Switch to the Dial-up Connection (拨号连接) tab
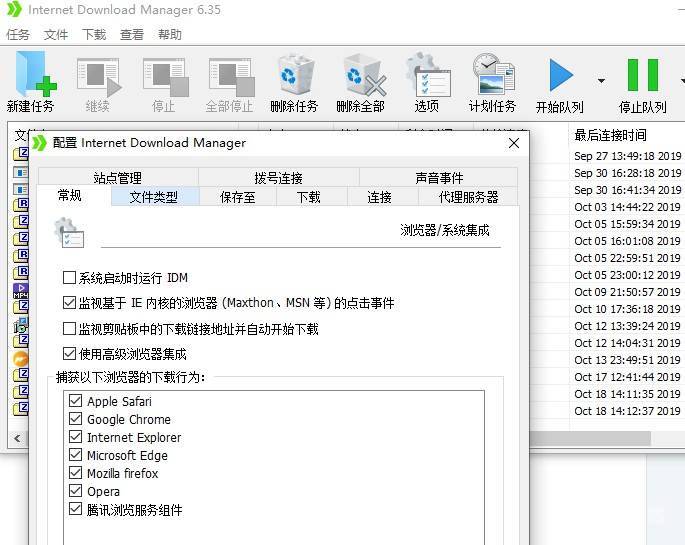The width and height of the screenshot is (685, 545). click(x=279, y=177)
